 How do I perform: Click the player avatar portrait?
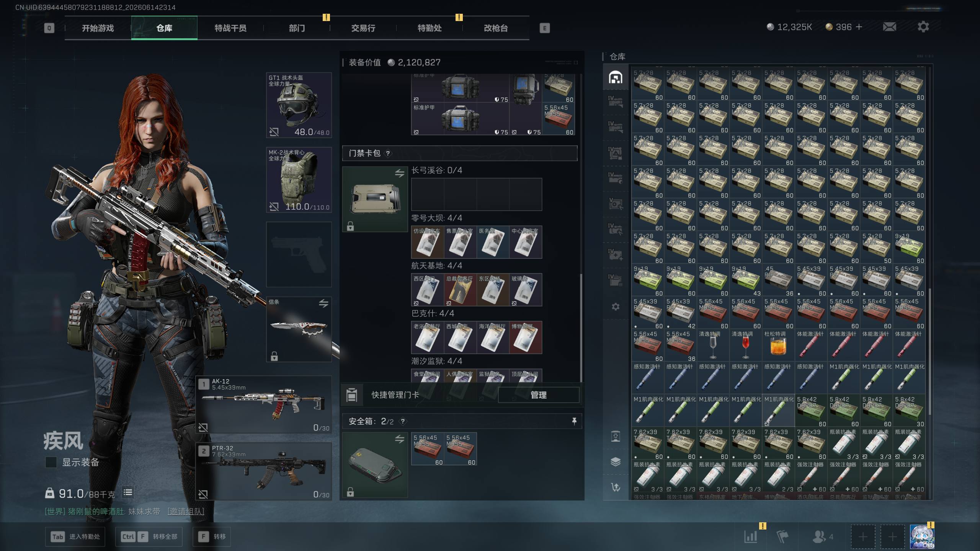coord(922,536)
